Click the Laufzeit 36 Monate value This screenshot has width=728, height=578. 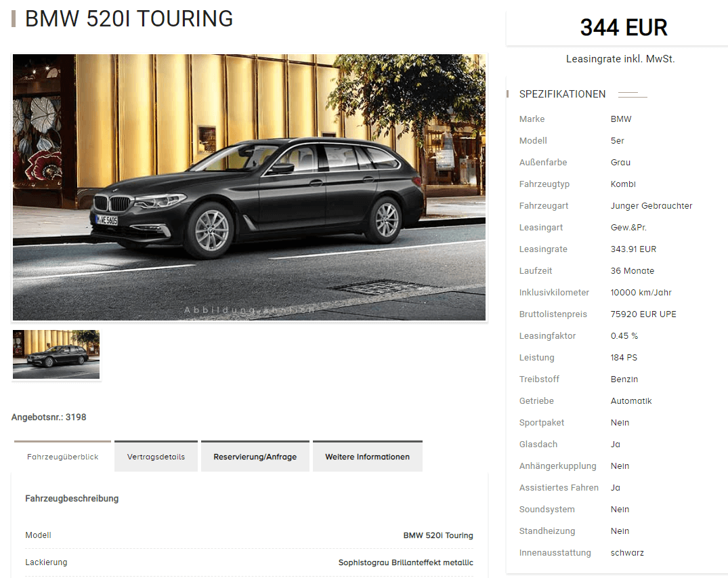633,271
